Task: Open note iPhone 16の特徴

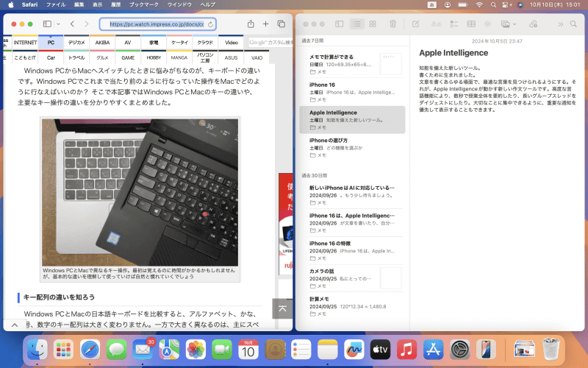Action: 352,250
